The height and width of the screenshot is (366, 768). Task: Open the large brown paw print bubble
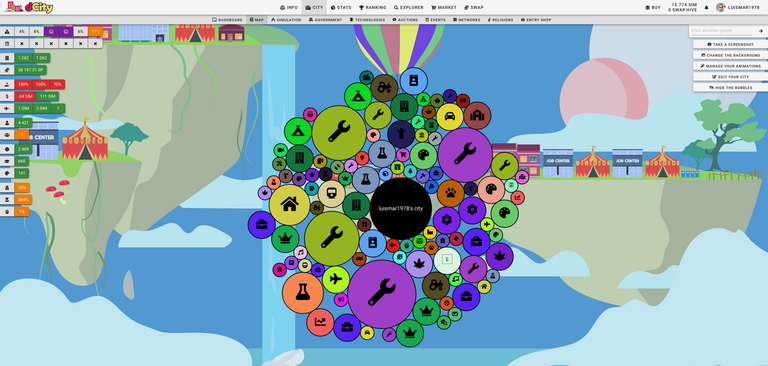(x=451, y=193)
